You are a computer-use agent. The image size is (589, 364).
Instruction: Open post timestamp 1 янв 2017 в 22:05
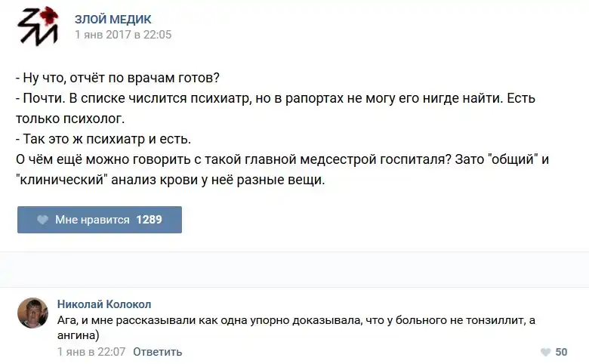point(123,34)
